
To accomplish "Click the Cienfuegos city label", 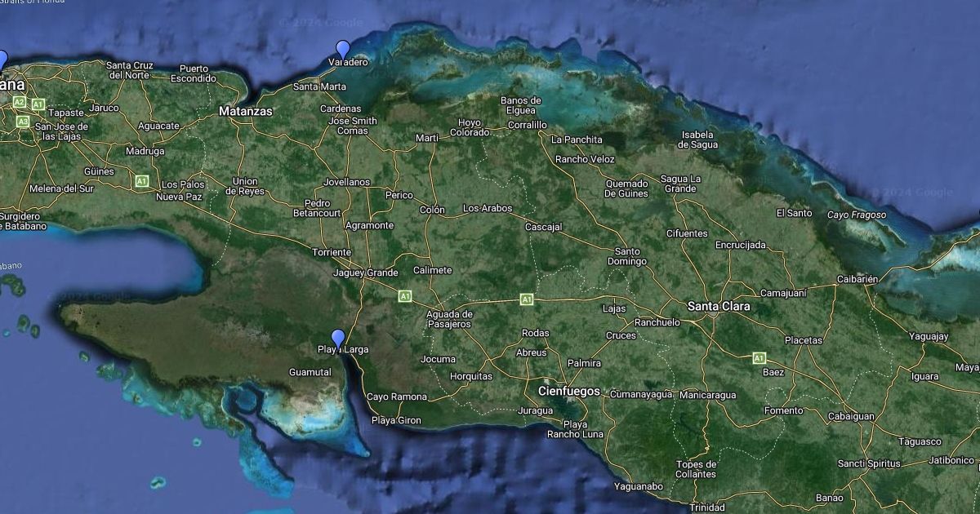I will pyautogui.click(x=569, y=391).
